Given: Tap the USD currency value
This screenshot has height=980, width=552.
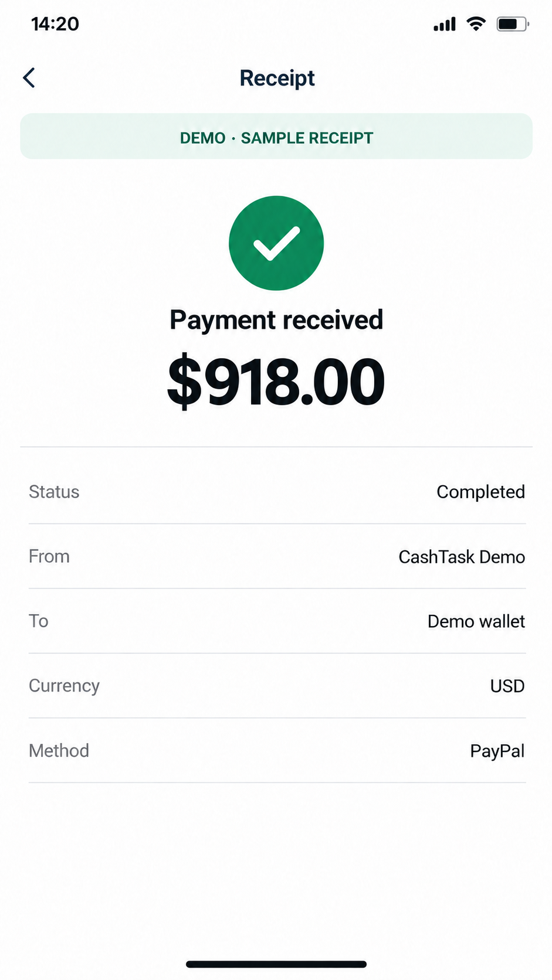Looking at the screenshot, I should click(x=507, y=686).
